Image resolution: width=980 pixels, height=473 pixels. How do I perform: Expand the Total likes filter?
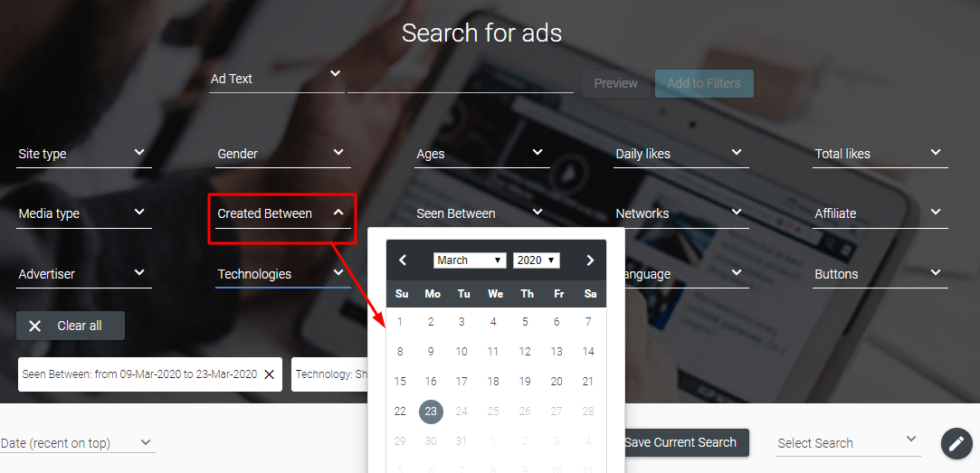880,154
